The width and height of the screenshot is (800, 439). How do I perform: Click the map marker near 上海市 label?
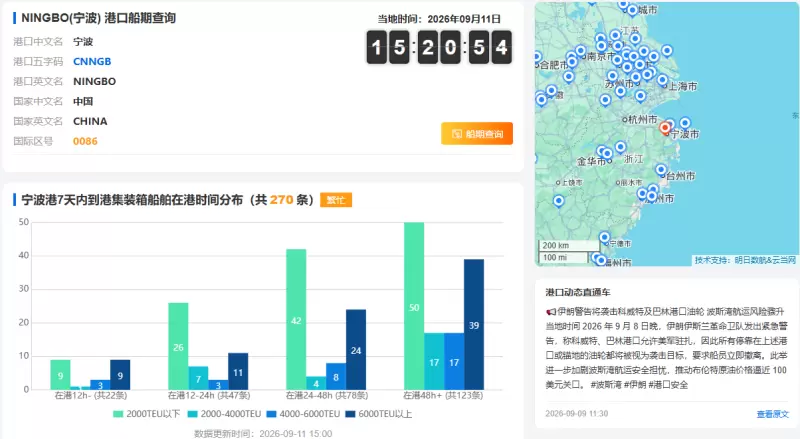click(x=662, y=80)
